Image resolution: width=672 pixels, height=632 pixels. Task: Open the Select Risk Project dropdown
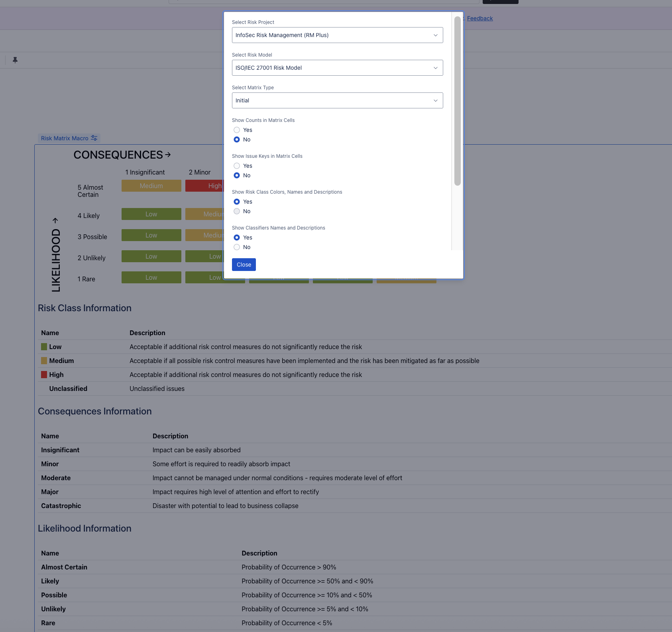(x=337, y=35)
